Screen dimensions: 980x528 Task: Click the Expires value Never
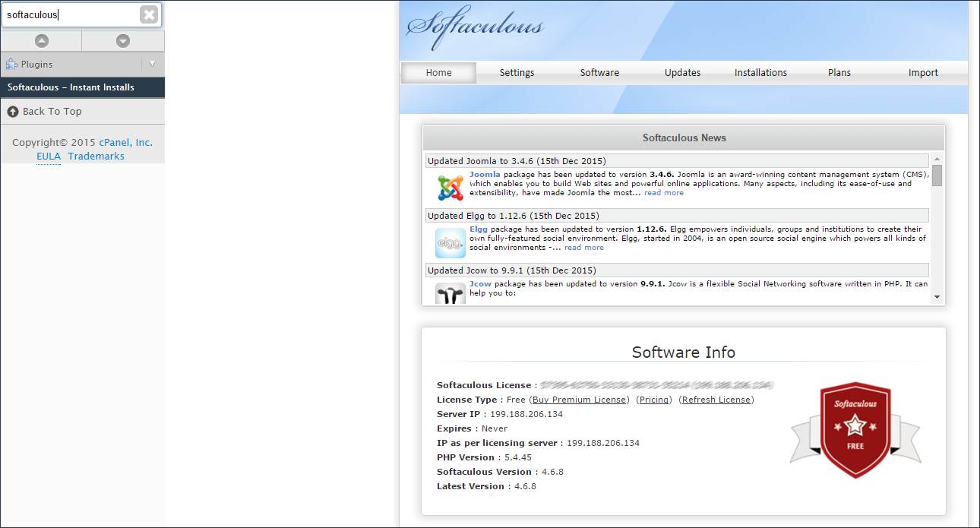click(x=495, y=428)
